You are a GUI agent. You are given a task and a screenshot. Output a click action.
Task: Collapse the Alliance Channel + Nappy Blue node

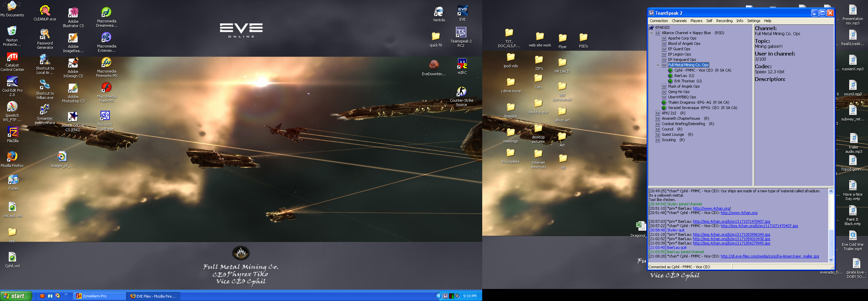point(651,33)
